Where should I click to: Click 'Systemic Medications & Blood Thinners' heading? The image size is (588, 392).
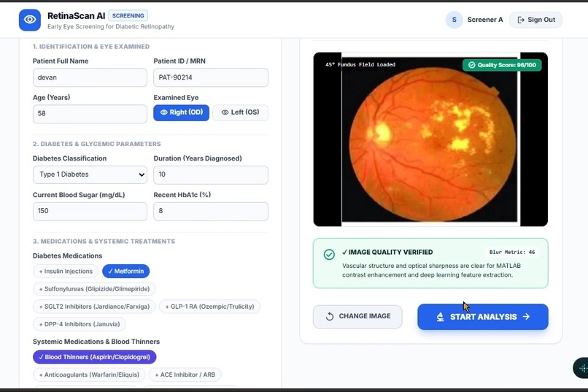[96, 342]
